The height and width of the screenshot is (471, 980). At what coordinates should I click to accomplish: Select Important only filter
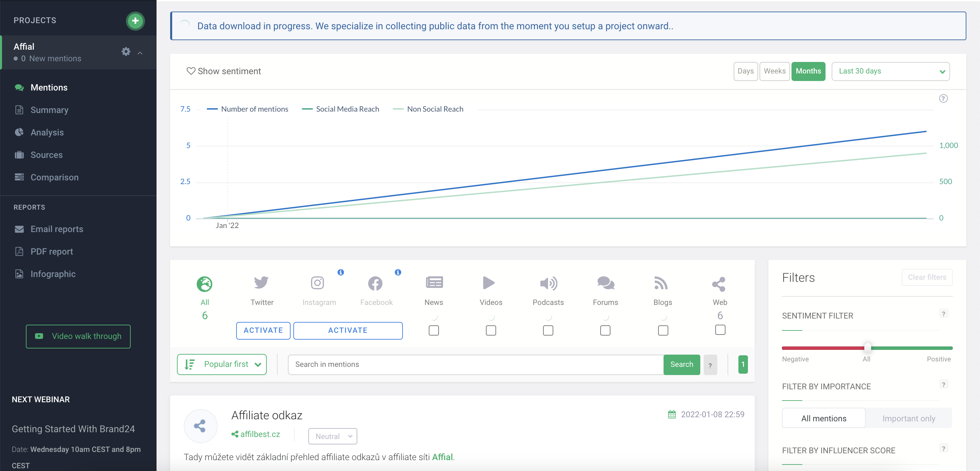coord(909,419)
